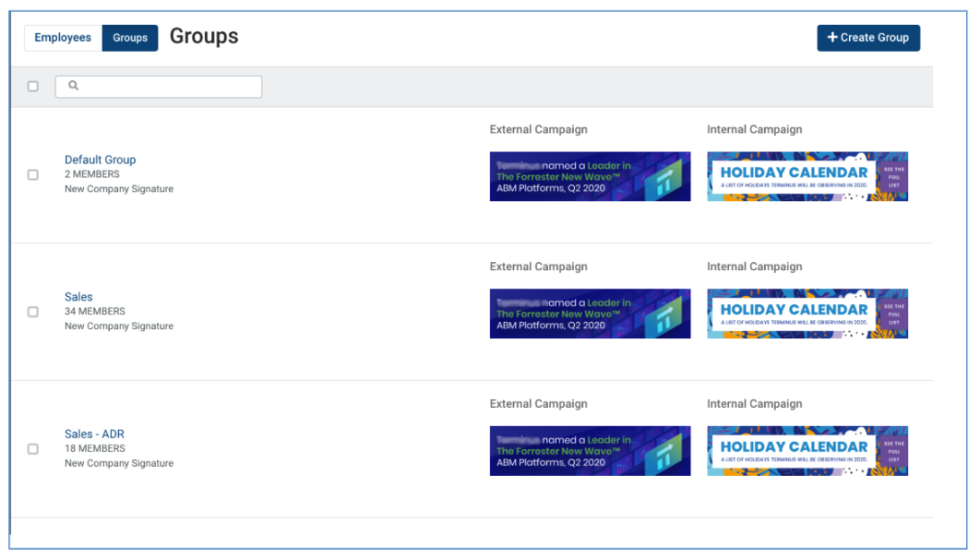980x558 pixels.
Task: Tick the Sales group checkbox
Action: click(x=33, y=312)
